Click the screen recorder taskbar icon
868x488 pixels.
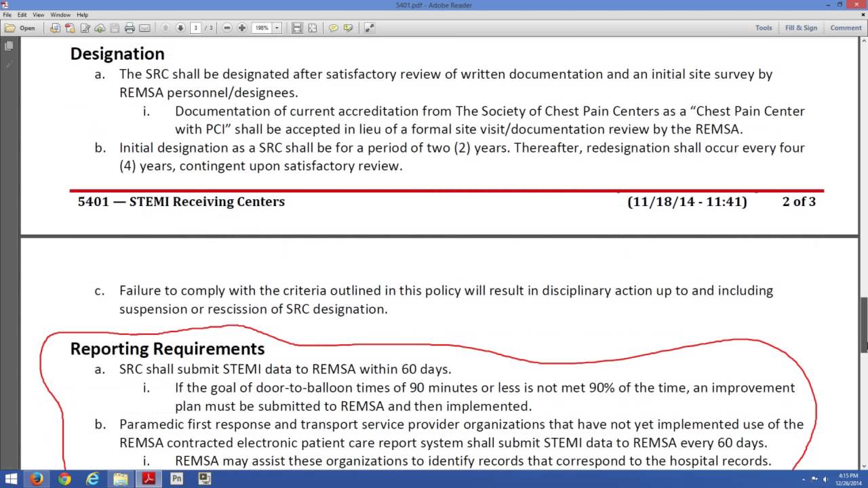204,479
